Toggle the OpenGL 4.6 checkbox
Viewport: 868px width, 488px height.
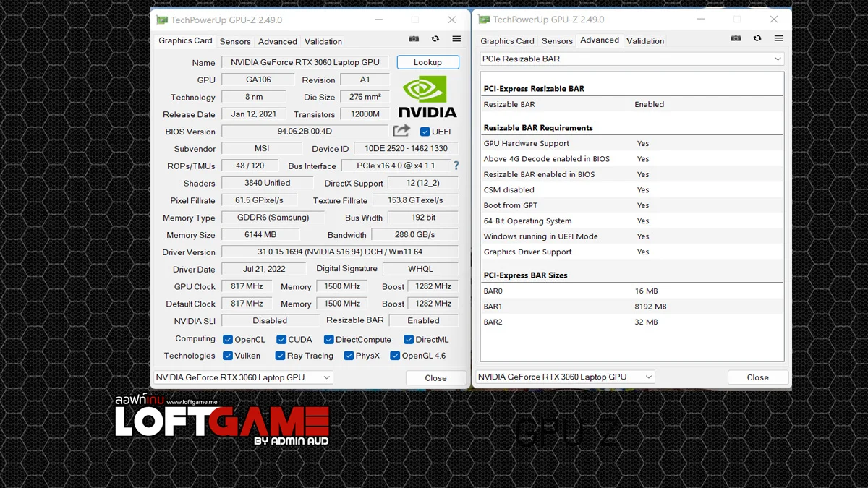coord(395,356)
